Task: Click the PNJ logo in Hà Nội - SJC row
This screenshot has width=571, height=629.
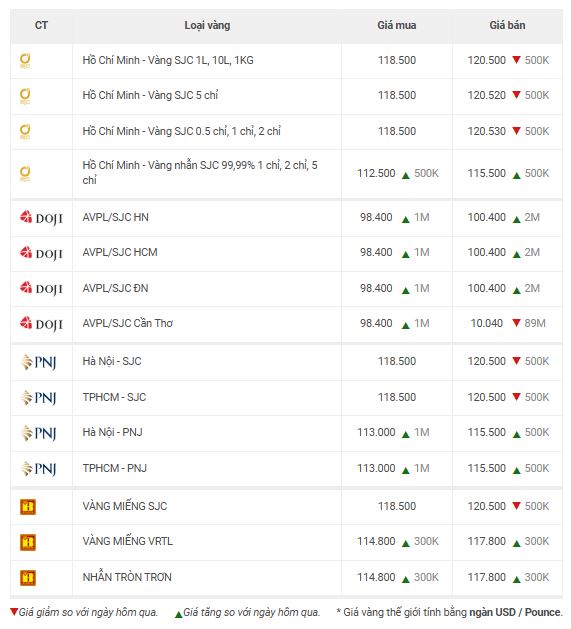Action: pos(39,362)
